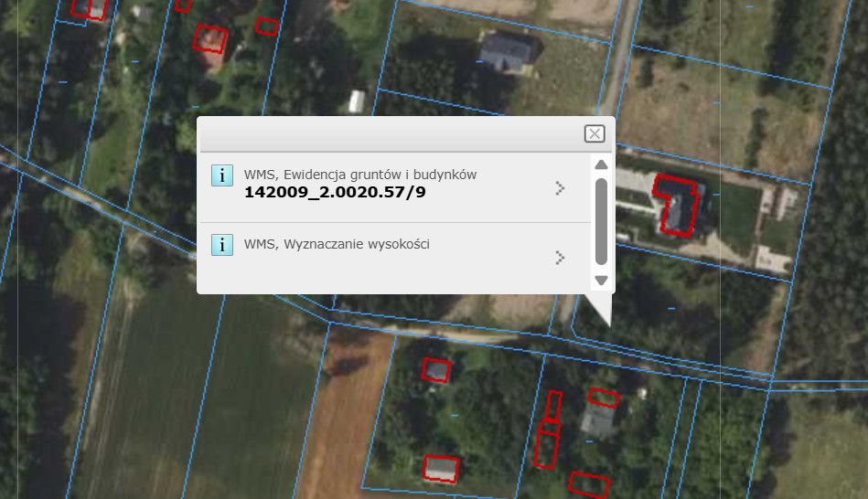Expand the Ewidencja gruntów i budynków row
The image size is (868, 499).
[560, 188]
